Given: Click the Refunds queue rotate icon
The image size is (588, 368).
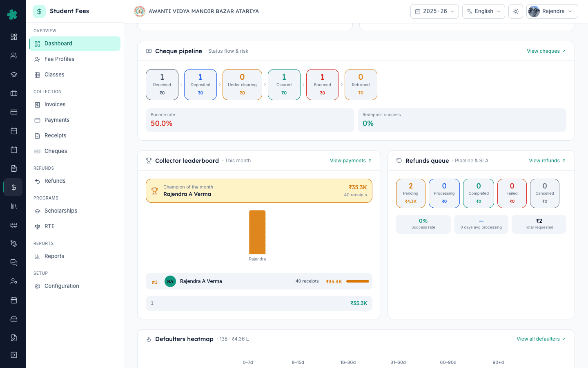Looking at the screenshot, I should pyautogui.click(x=399, y=161).
